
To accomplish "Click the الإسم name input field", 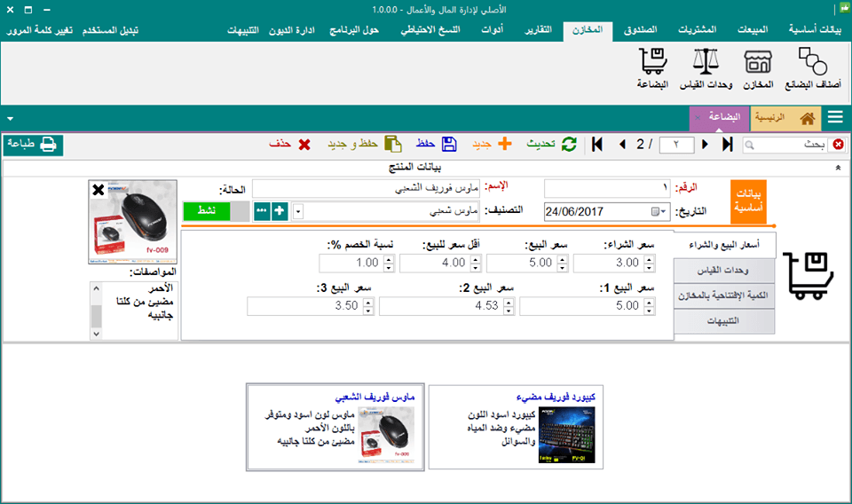I will pos(366,188).
